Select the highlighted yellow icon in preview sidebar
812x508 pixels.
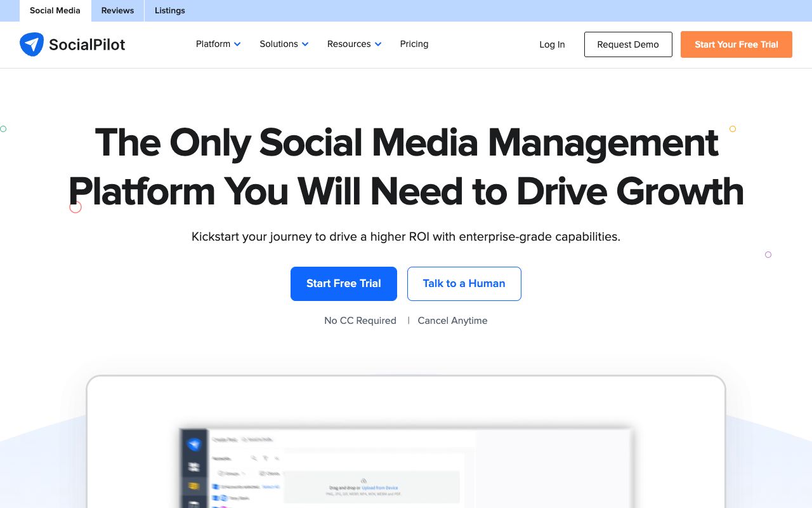tap(195, 486)
